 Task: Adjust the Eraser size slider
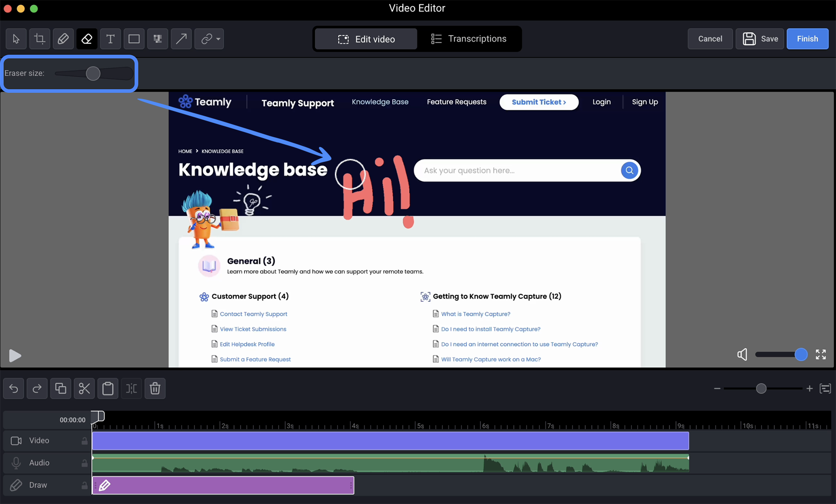click(93, 73)
